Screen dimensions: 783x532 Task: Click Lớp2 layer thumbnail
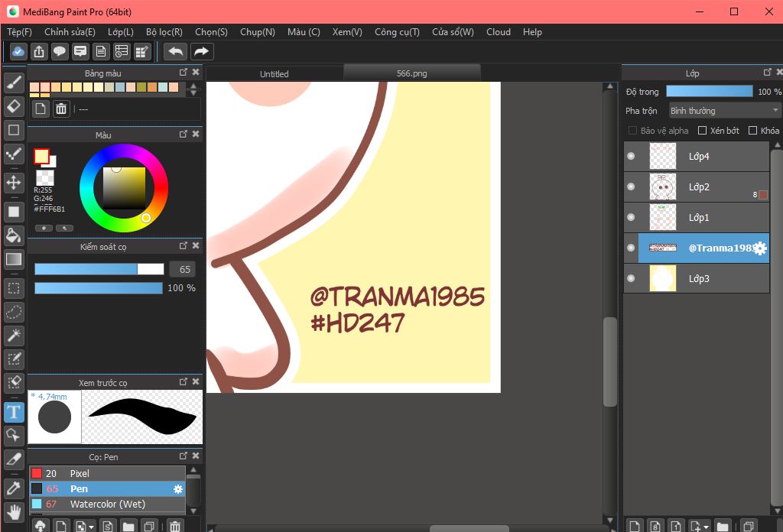click(663, 187)
